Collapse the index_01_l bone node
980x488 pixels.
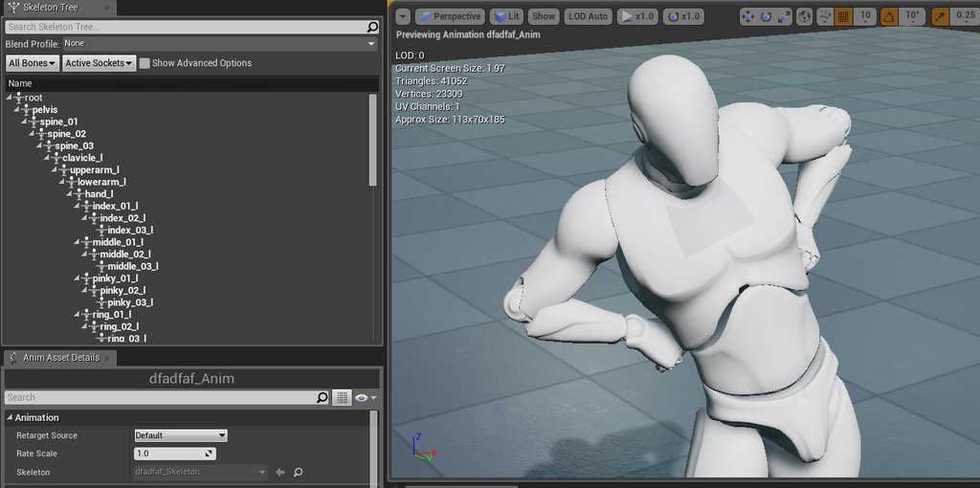pos(77,206)
